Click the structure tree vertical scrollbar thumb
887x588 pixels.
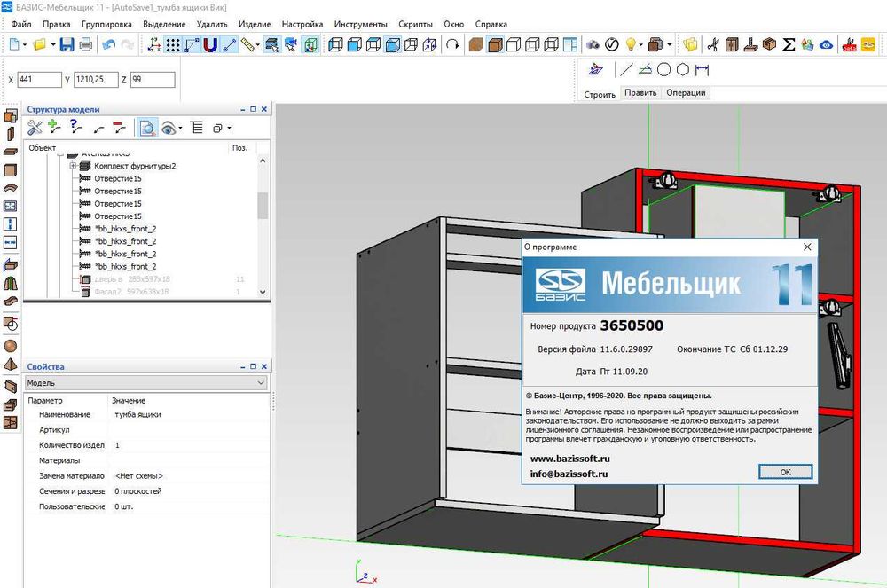(x=263, y=205)
